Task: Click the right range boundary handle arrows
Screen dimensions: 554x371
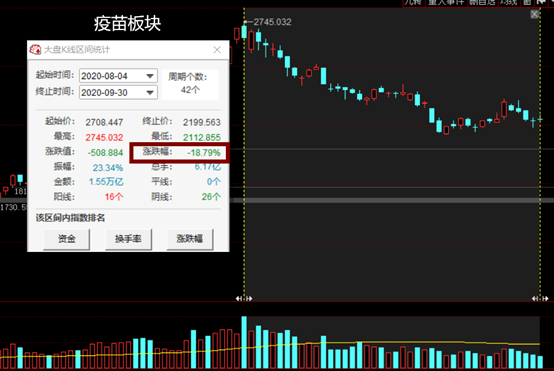Action: [x=540, y=299]
